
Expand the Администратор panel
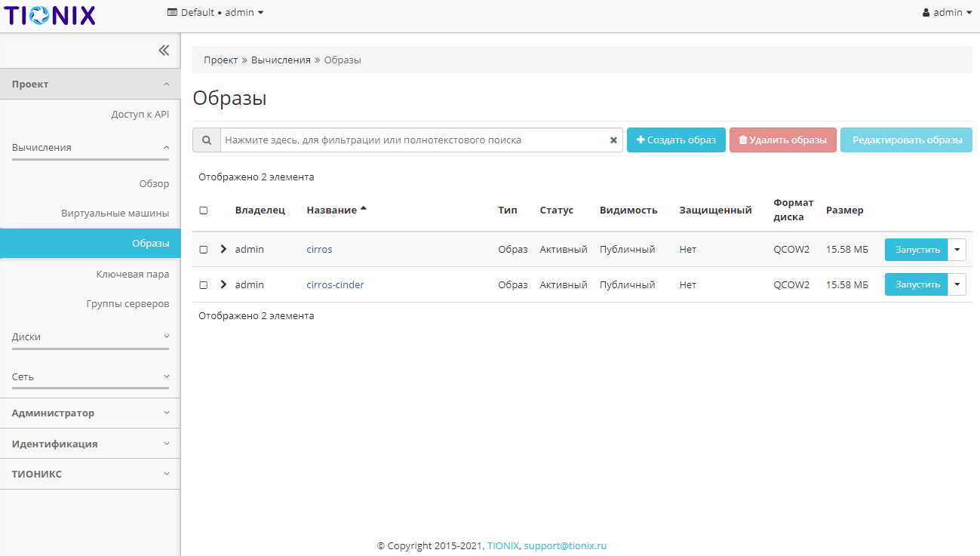tap(91, 413)
